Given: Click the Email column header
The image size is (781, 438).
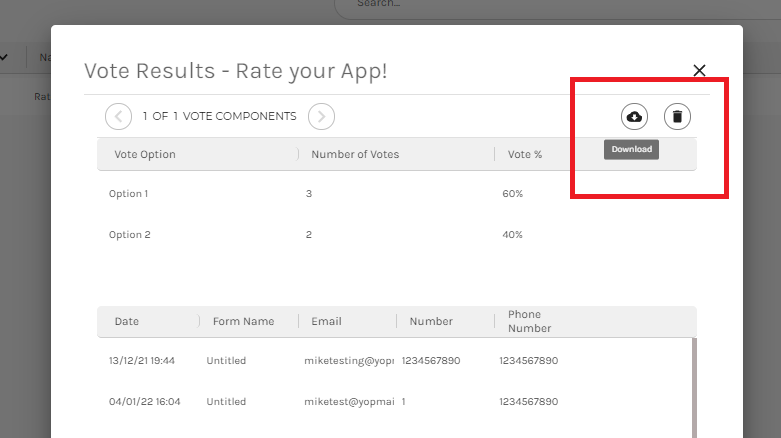Looking at the screenshot, I should (x=326, y=322).
